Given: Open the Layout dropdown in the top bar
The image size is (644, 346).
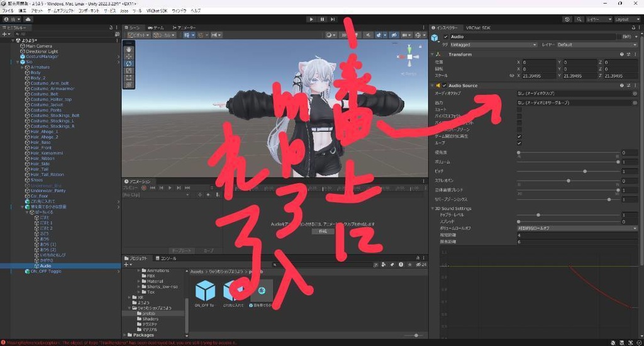Looking at the screenshot, I should (627, 20).
